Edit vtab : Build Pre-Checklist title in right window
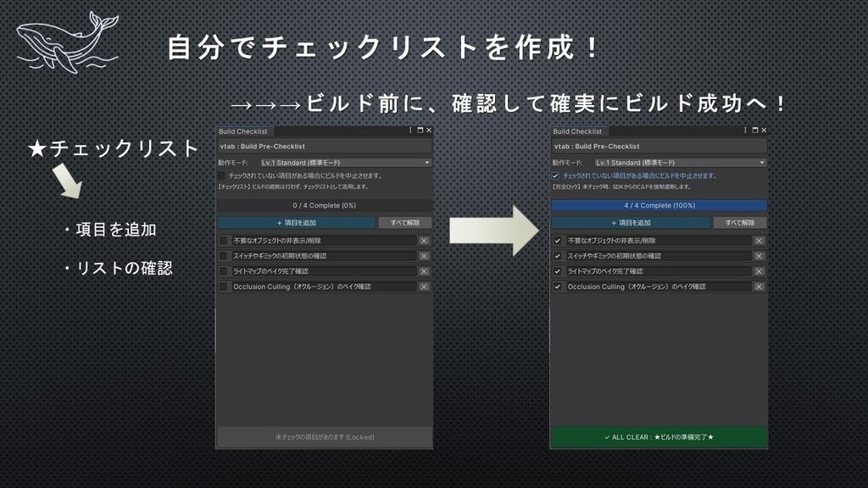The width and height of the screenshot is (868, 488). (x=659, y=146)
